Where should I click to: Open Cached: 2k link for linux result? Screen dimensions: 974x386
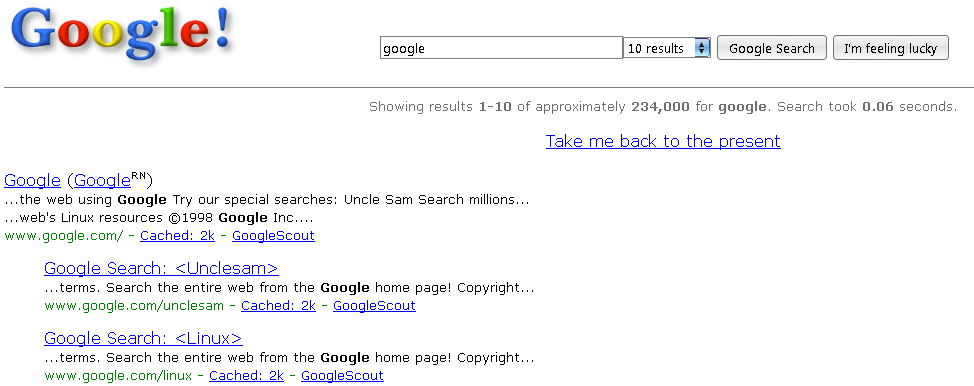[247, 375]
